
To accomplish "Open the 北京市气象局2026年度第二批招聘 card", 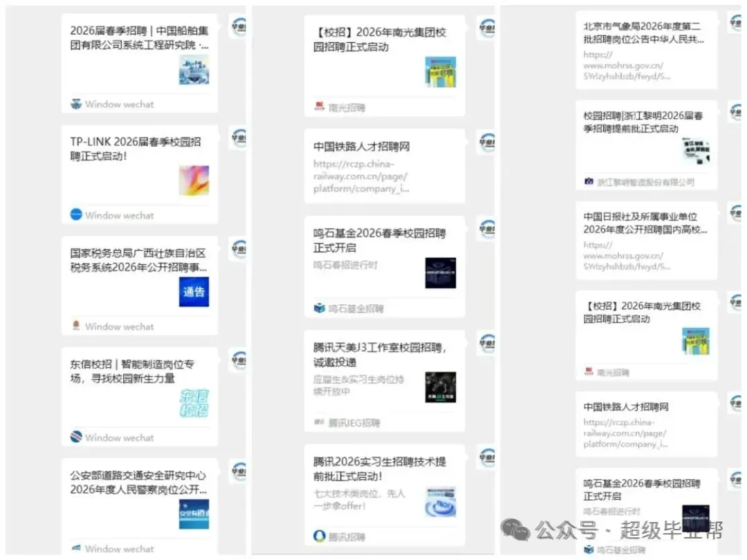I will point(646,50).
